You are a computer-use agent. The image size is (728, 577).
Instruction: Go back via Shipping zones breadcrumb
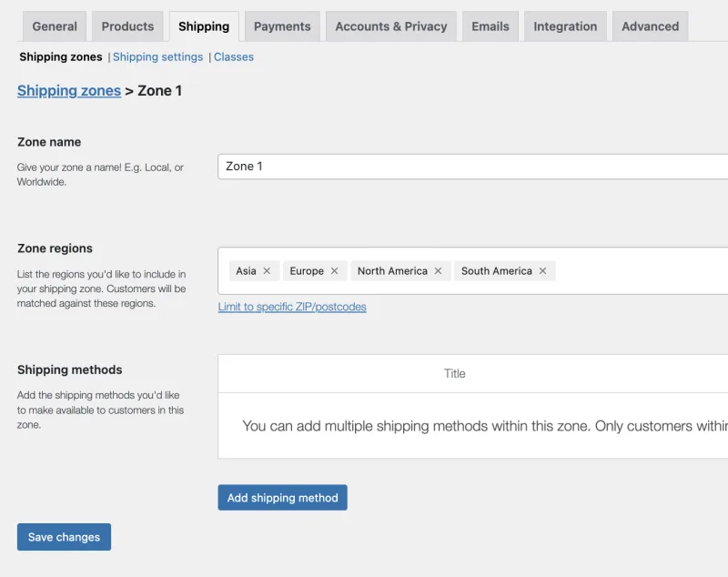pos(69,90)
